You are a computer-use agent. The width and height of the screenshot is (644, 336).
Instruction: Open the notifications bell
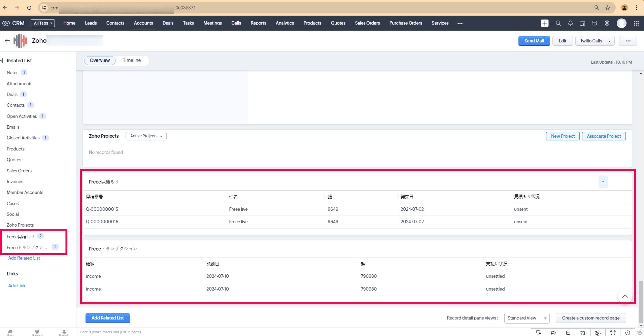tap(570, 23)
